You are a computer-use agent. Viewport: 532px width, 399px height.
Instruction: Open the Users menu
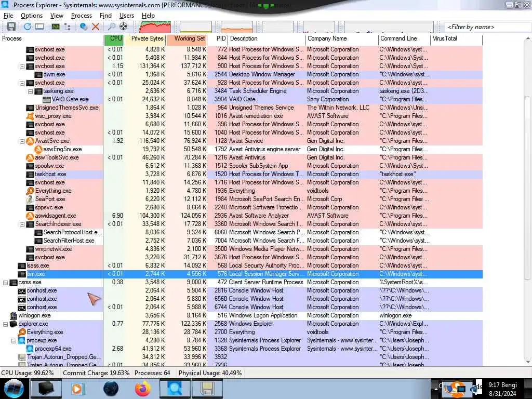tap(127, 16)
